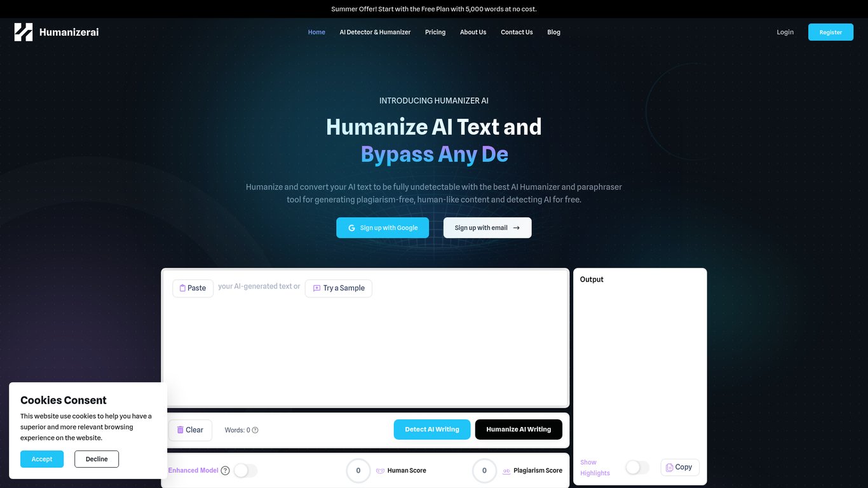
Task: Decline the cookies consent
Action: coord(97,459)
